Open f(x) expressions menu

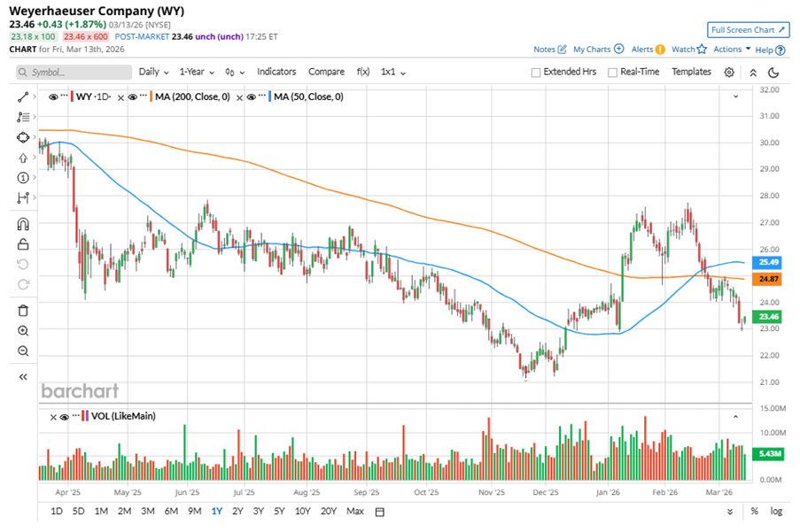tap(362, 72)
